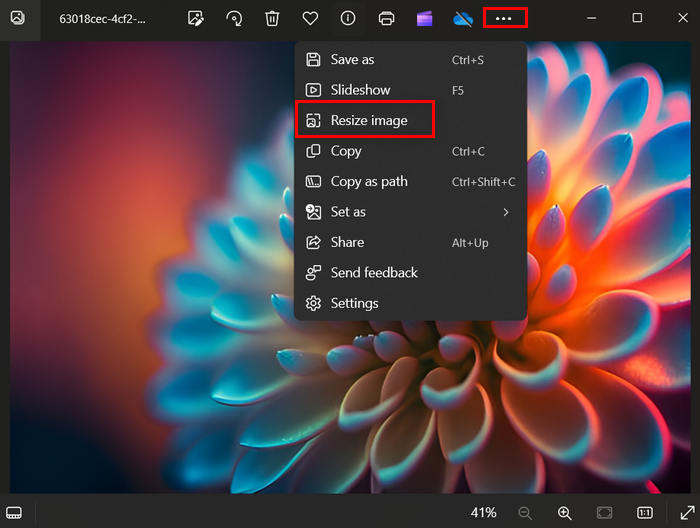The image size is (700, 528).
Task: Delete the photo with the trash icon
Action: (x=272, y=18)
